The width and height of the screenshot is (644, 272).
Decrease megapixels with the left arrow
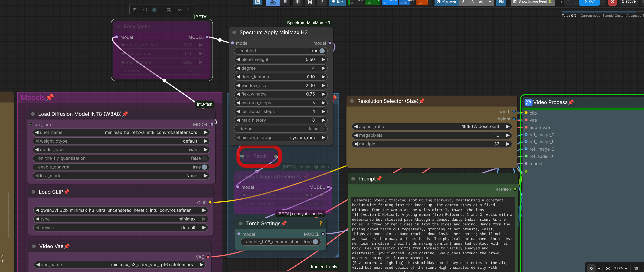point(356,135)
